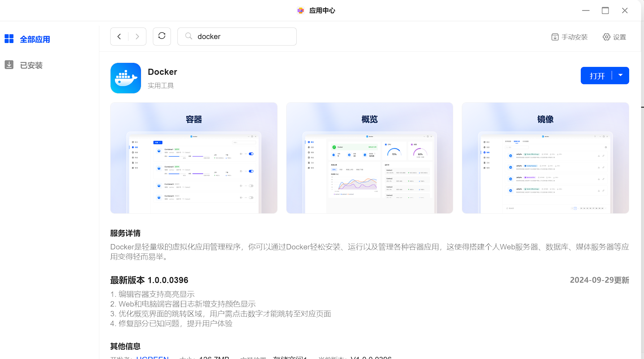Click the Docker app title text
644x359 pixels.
click(x=163, y=72)
